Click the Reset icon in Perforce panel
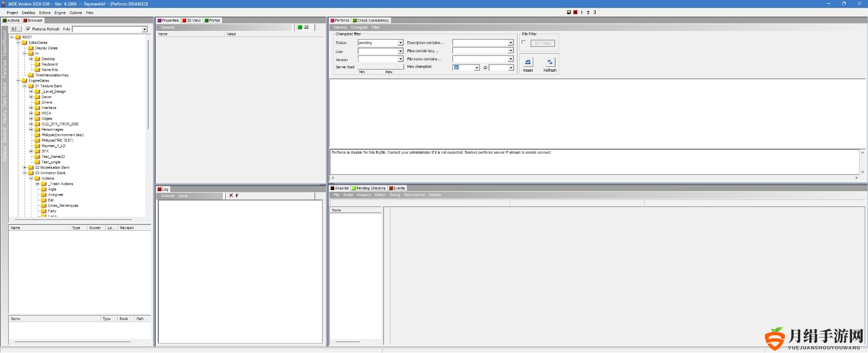The width and height of the screenshot is (868, 353). (x=528, y=62)
